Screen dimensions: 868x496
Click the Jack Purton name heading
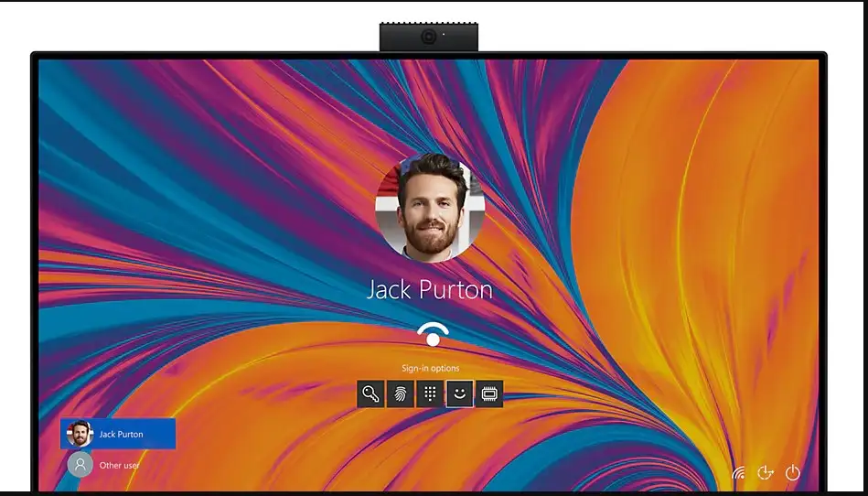pyautogui.click(x=430, y=289)
